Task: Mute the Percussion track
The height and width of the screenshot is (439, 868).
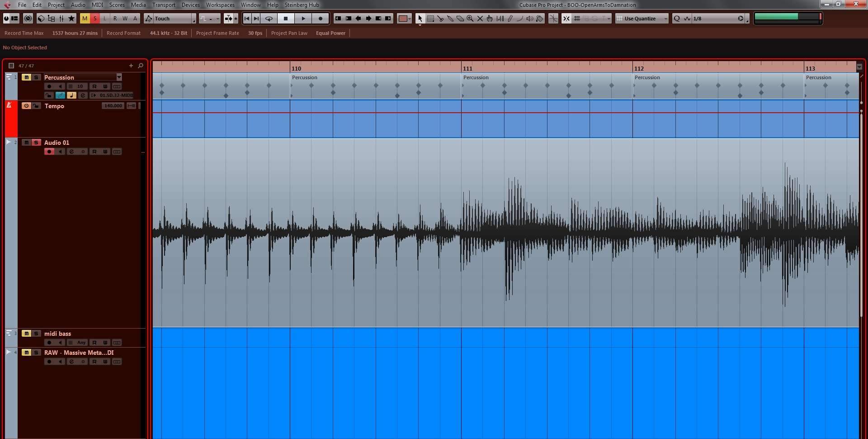Action: [x=27, y=77]
